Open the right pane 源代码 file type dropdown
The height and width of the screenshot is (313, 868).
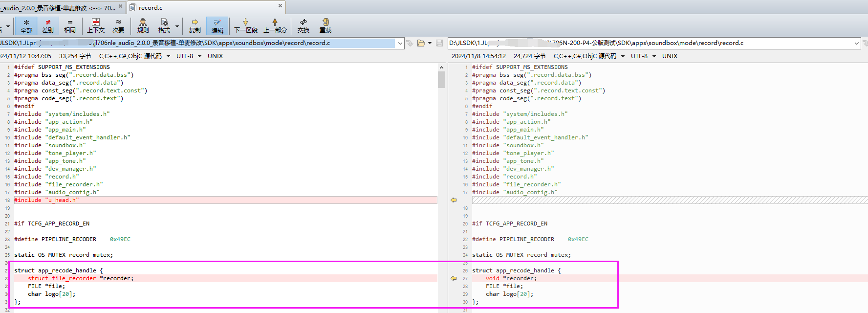click(x=623, y=56)
